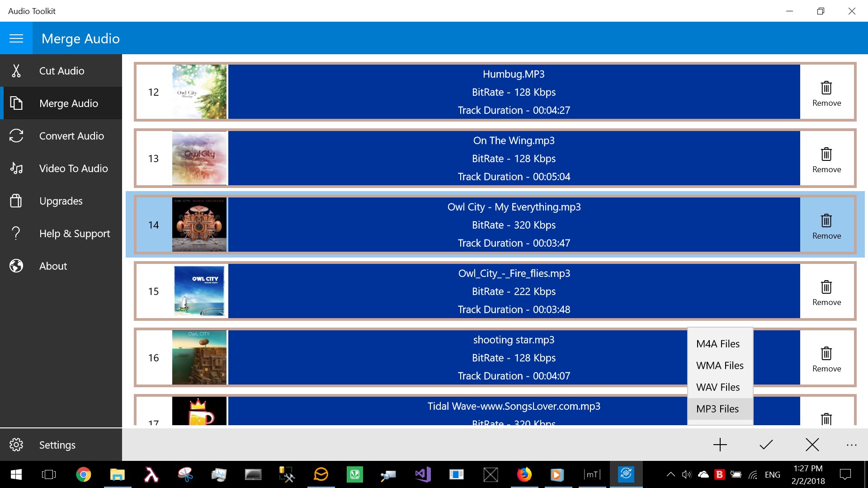868x488 pixels.
Task: Click the hamburger menu icon
Action: tap(16, 38)
